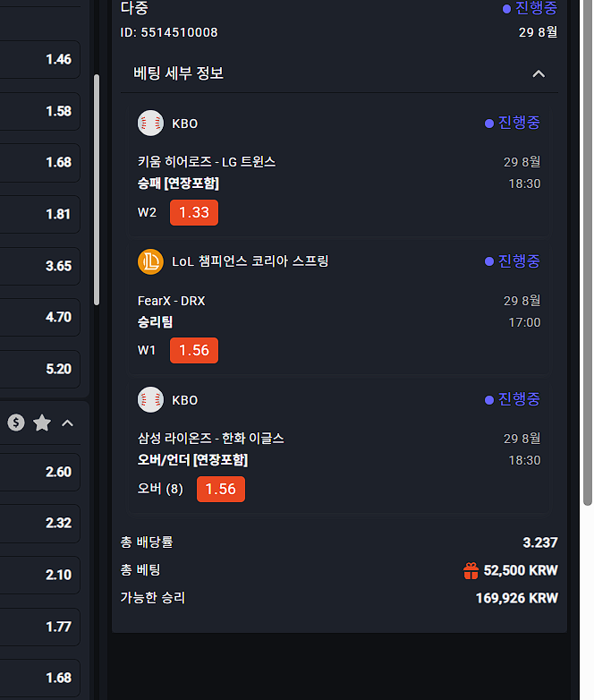Screen dimensions: 594x700
Task: Open the FearX - DRX match
Action: (172, 301)
